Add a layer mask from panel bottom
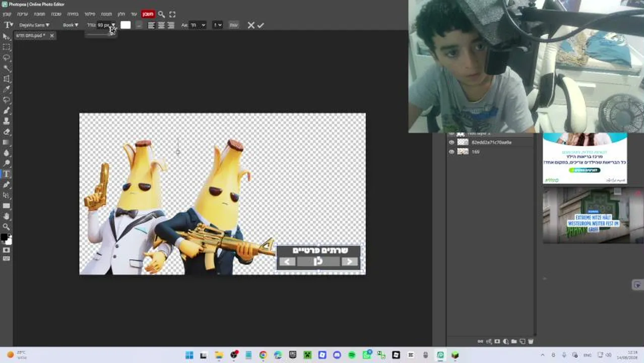 pos(497,341)
